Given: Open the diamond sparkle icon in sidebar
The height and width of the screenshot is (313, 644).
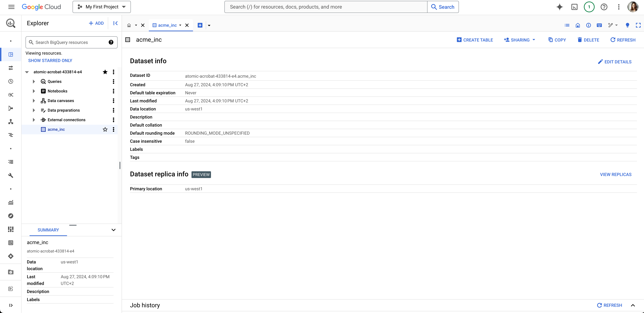Looking at the screenshot, I should [x=11, y=256].
